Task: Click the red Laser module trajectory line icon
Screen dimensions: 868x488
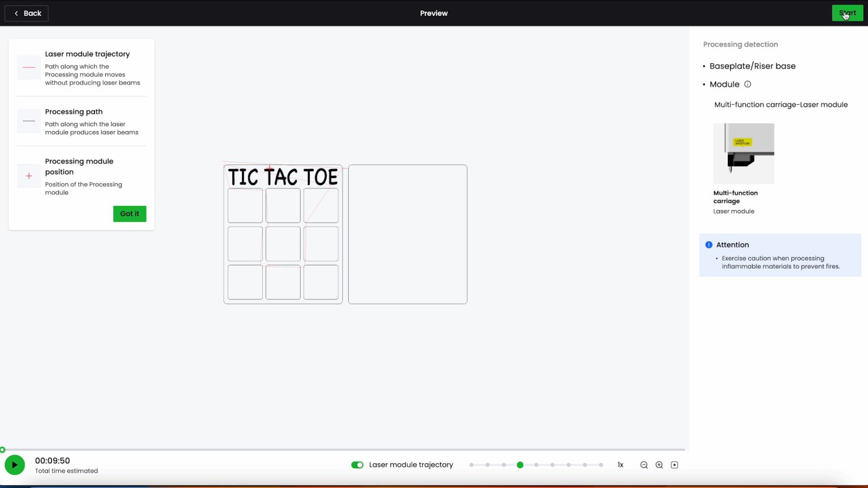Action: [x=29, y=67]
